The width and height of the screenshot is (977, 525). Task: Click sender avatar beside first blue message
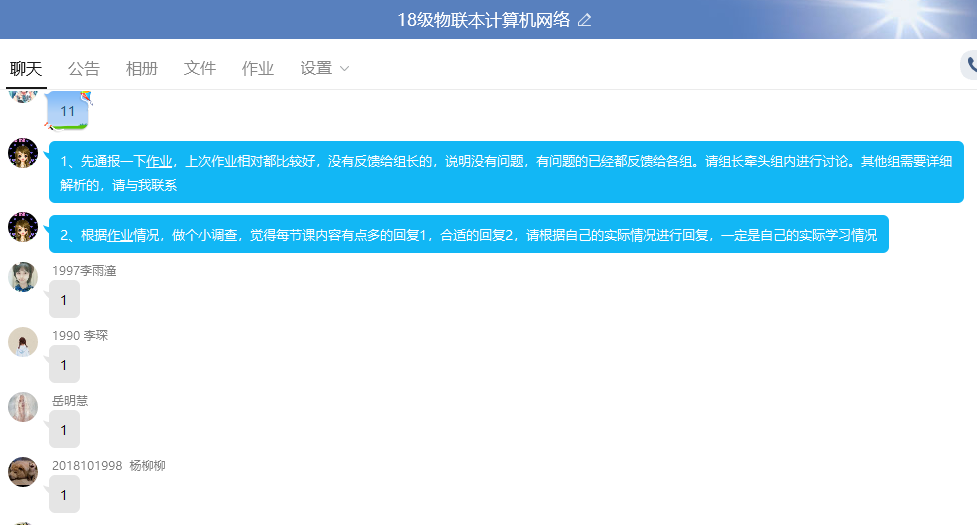[x=23, y=154]
